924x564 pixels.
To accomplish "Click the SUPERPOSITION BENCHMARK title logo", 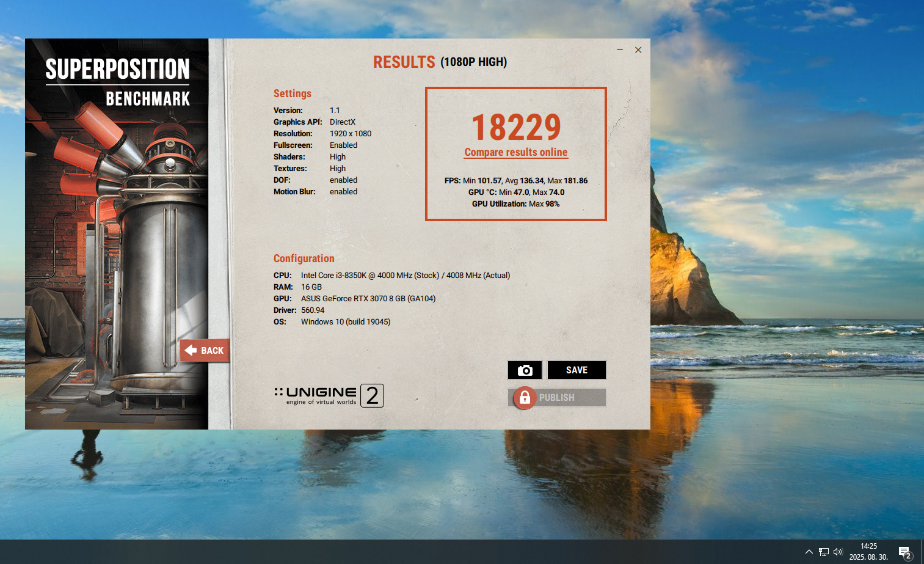I will click(118, 82).
